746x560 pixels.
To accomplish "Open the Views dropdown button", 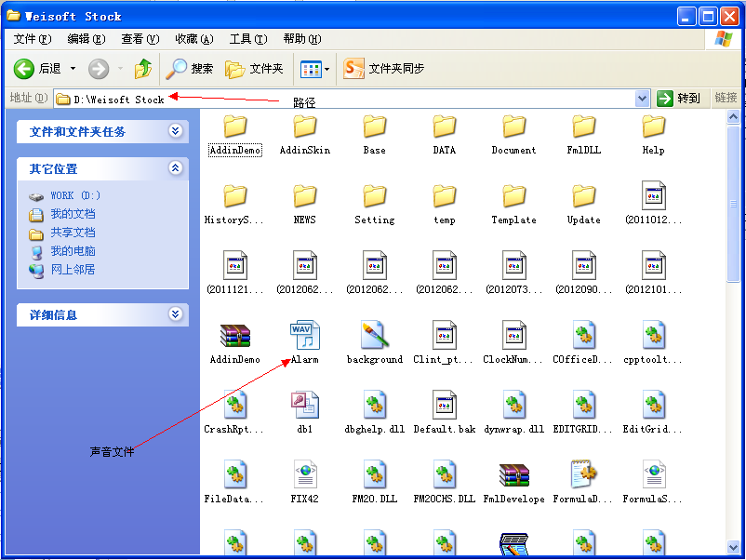I will point(314,69).
